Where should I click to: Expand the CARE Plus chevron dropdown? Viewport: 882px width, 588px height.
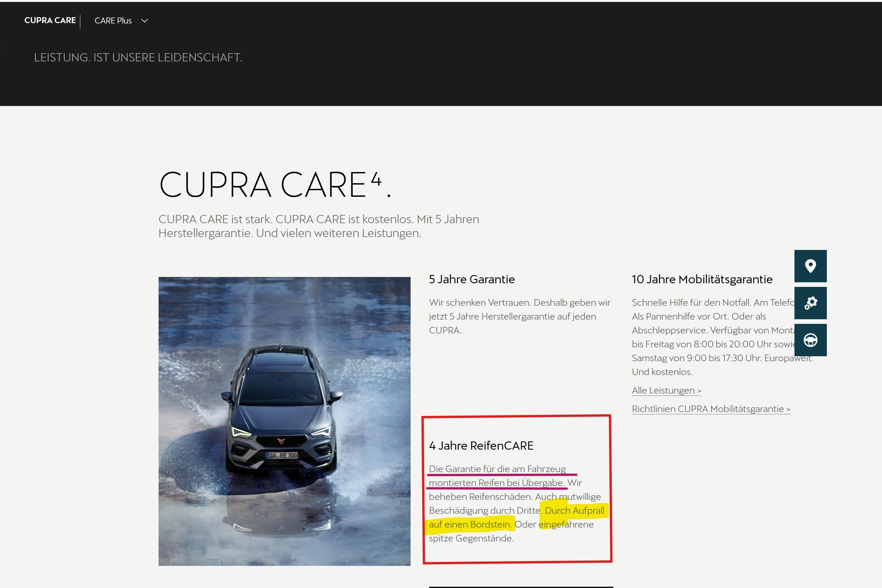coord(144,20)
